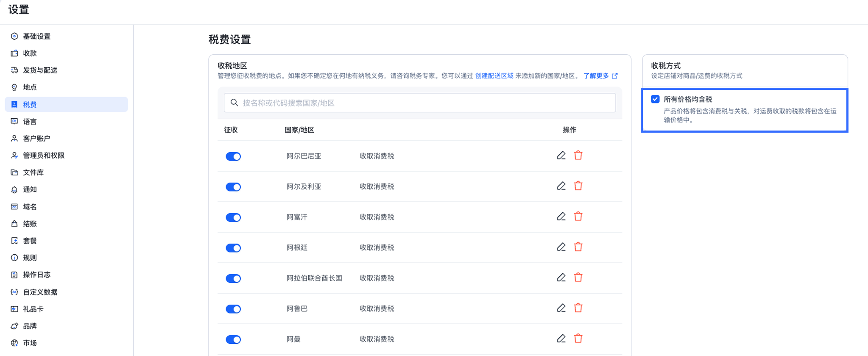The height and width of the screenshot is (356, 868).
Task: Click the 通知 bell icon
Action: tap(14, 189)
